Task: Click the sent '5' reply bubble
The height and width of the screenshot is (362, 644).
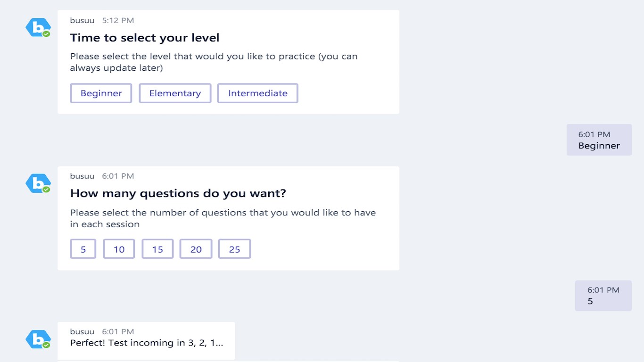Action: point(603,296)
